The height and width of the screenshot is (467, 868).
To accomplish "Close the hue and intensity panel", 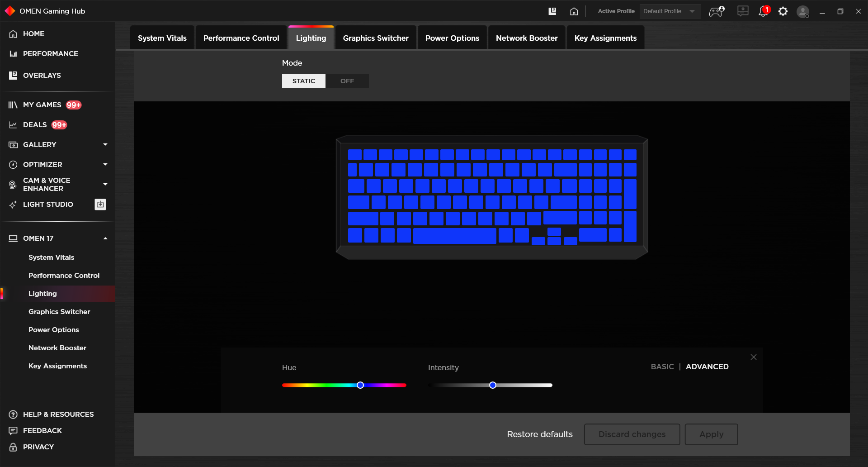I will coord(754,357).
